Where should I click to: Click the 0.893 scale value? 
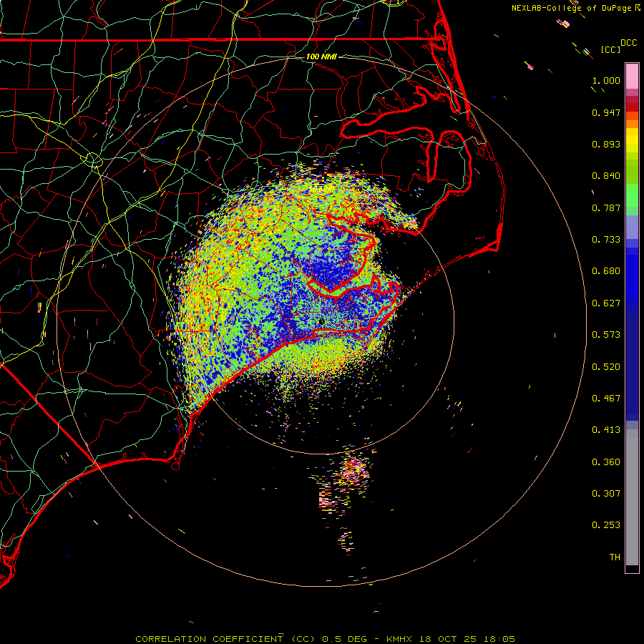[x=606, y=144]
